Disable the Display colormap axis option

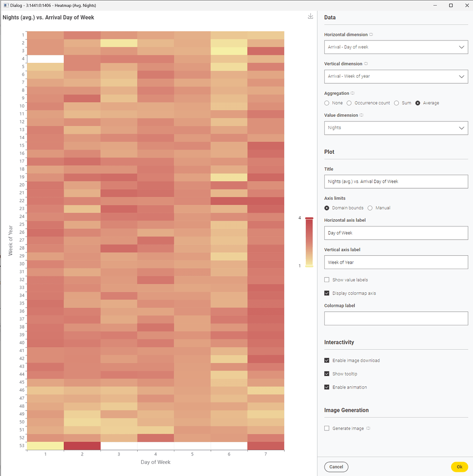tap(326, 293)
